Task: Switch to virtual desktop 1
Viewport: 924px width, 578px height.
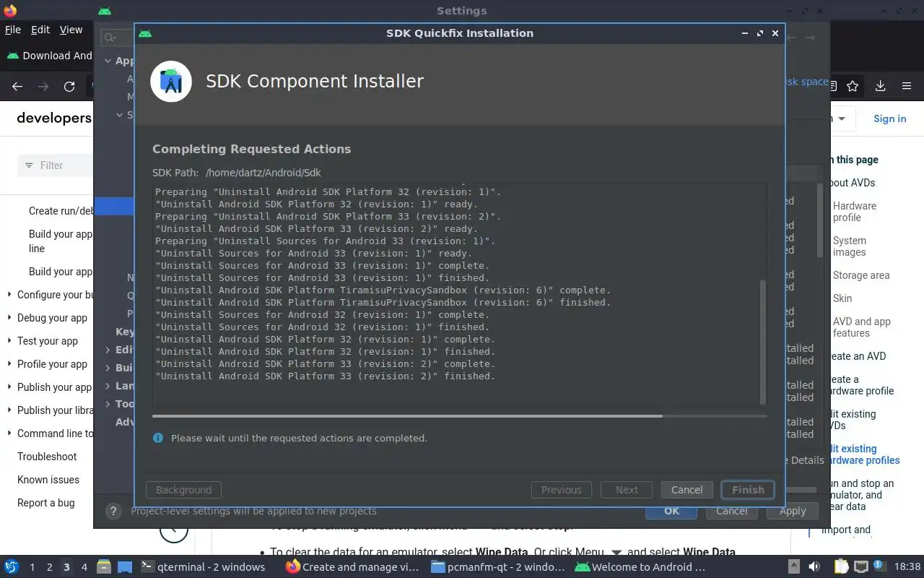Action: 32,567
